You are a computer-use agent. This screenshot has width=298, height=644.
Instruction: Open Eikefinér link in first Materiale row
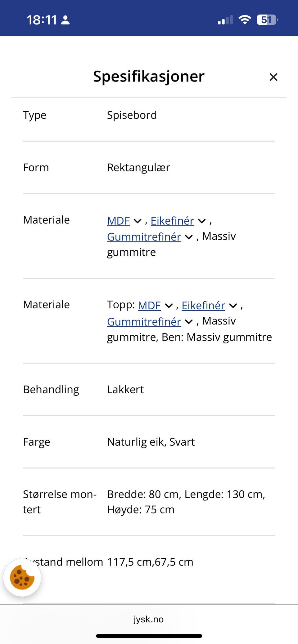pyautogui.click(x=172, y=221)
